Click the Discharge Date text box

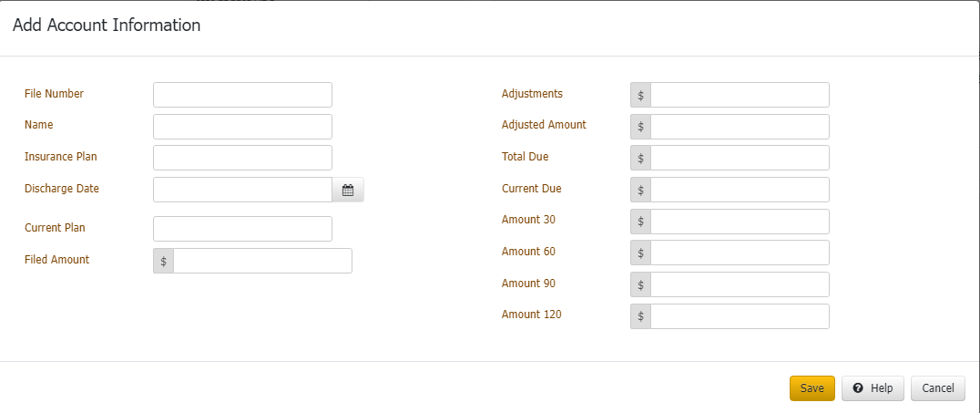tap(242, 190)
